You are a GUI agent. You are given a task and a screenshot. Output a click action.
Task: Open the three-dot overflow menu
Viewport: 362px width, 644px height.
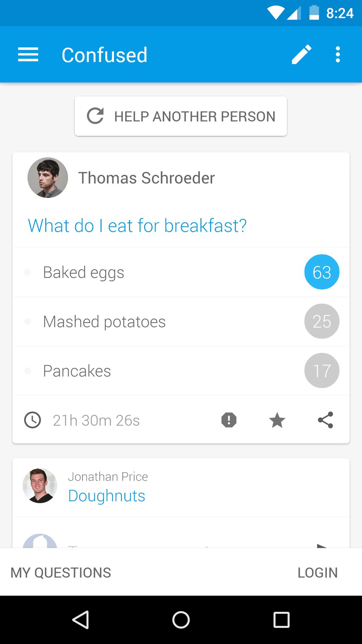[x=338, y=54]
